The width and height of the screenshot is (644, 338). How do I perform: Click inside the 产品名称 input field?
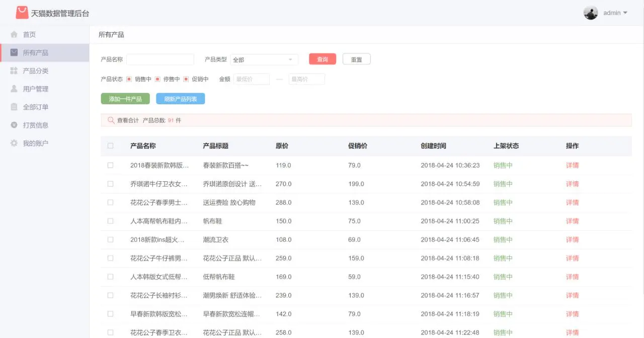[x=160, y=59]
